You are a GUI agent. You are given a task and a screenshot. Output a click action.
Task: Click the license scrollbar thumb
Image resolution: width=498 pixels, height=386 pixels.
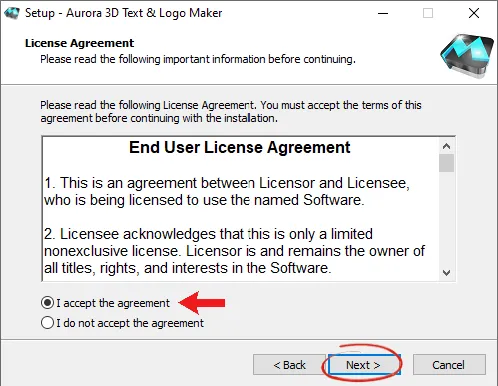point(446,163)
